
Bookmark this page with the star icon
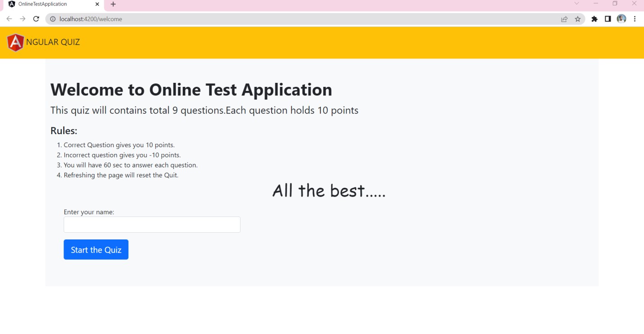pyautogui.click(x=578, y=19)
